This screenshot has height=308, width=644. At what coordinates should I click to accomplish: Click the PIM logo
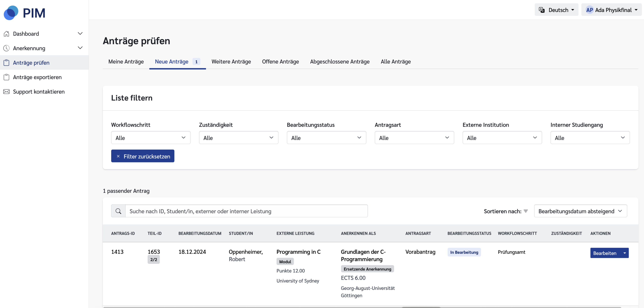coord(24,13)
